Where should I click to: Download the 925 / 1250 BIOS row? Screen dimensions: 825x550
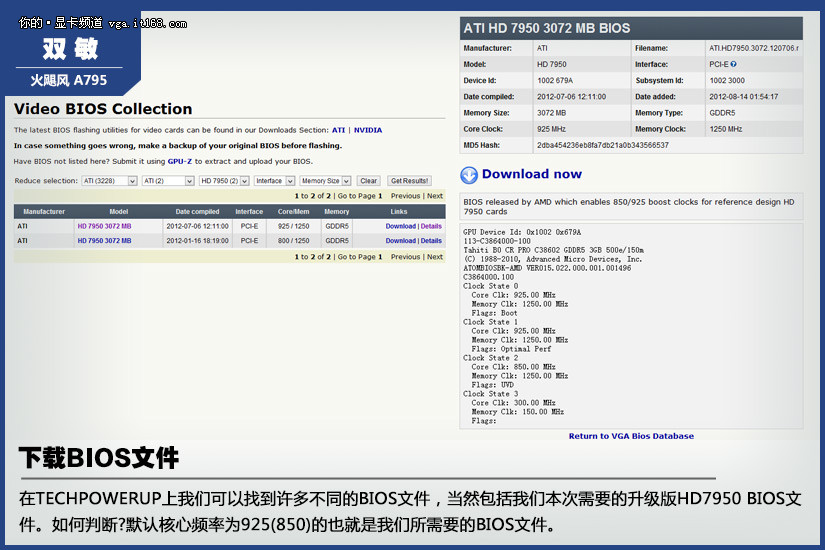pyautogui.click(x=400, y=226)
